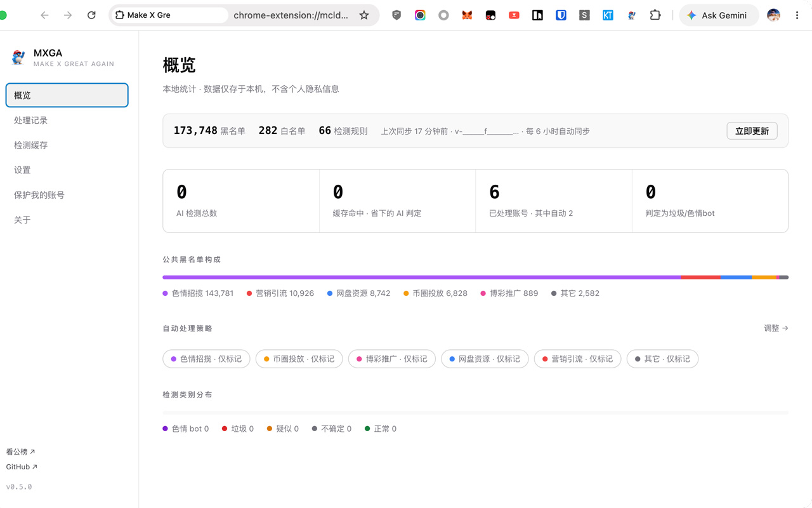Click the 色情招揽 · 仅标记 policy chip
This screenshot has height=508, width=812.
coord(206,359)
